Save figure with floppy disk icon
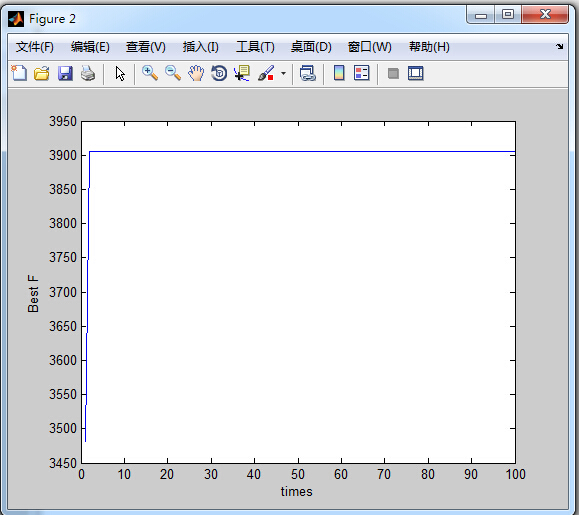This screenshot has height=515, width=579. tap(65, 73)
